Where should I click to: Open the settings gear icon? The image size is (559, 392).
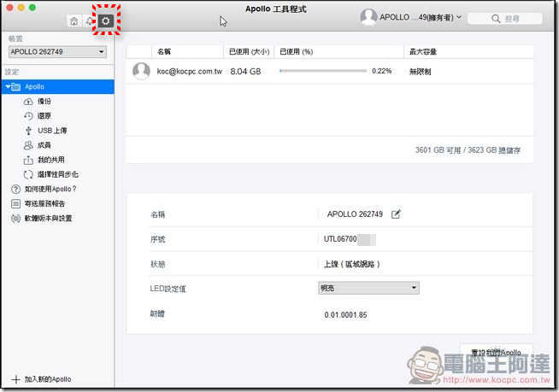coord(105,21)
